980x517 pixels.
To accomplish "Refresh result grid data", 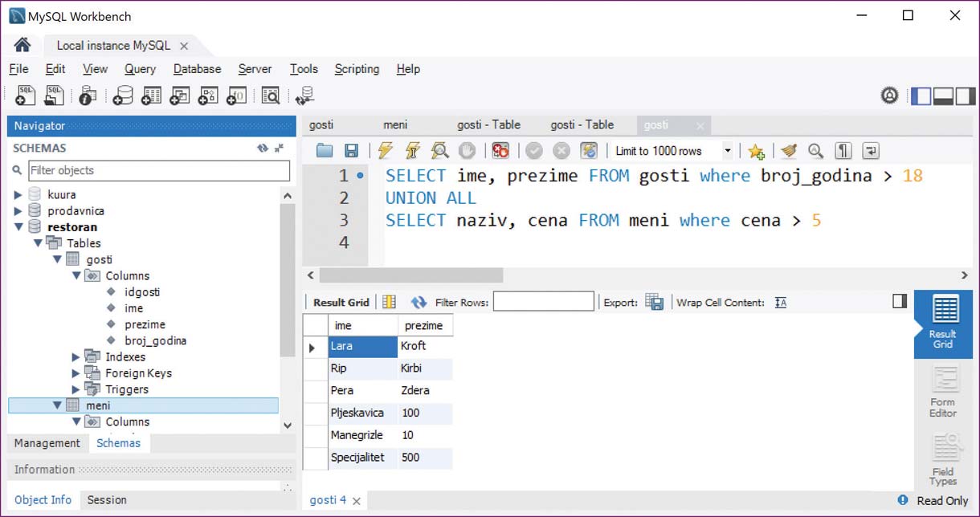I will 419,302.
